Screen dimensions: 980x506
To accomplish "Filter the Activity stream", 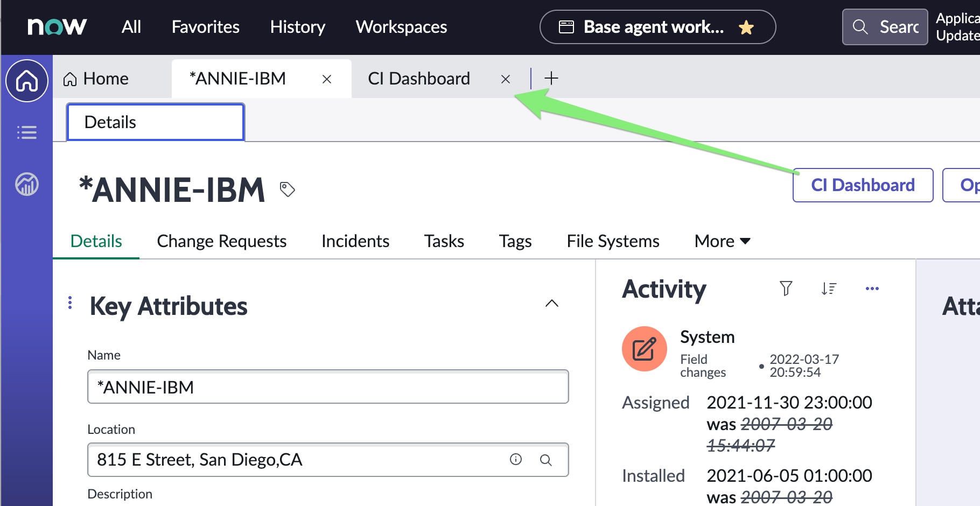I will coord(786,289).
